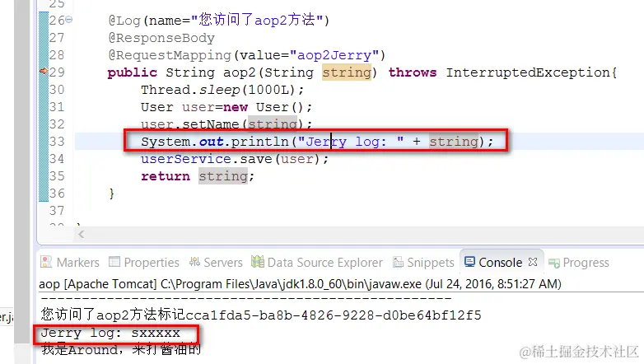This screenshot has height=364, width=644.
Task: Click console line containing the UUID cca1fda5
Action: click(x=261, y=315)
